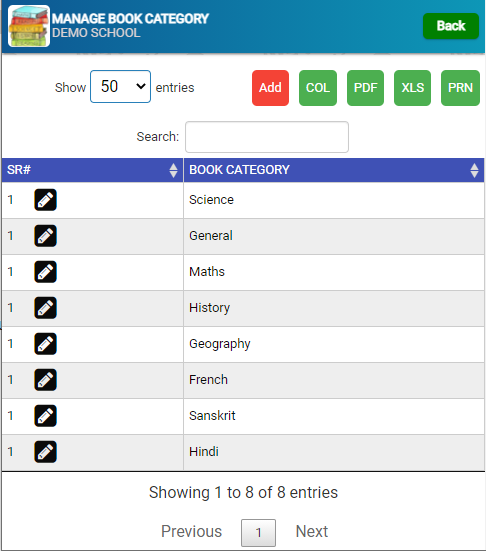Add a new book category

tap(270, 88)
